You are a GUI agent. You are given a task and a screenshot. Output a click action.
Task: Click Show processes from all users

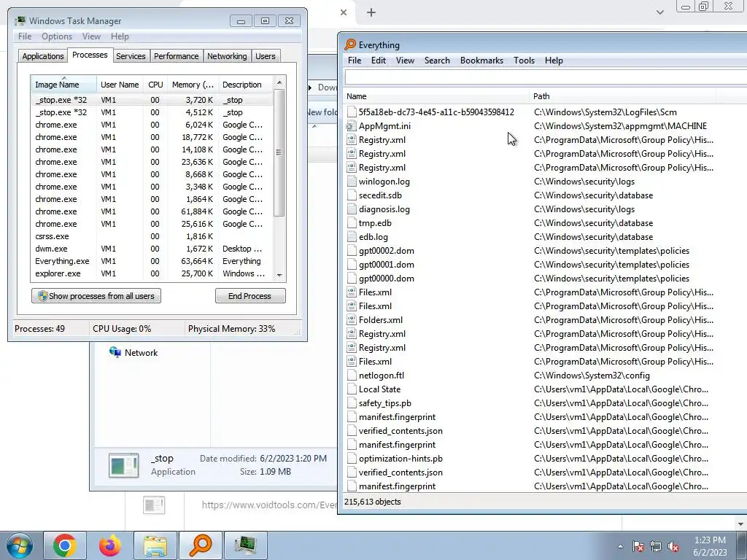click(96, 296)
